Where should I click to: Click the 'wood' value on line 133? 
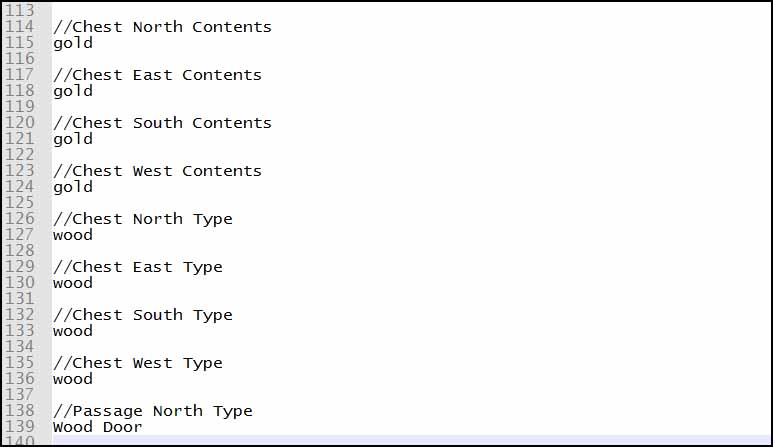click(73, 331)
